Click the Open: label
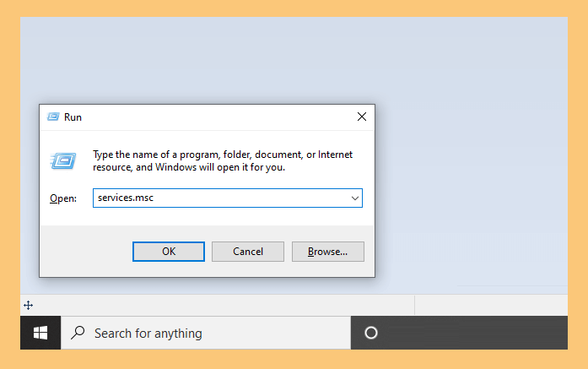 point(63,198)
